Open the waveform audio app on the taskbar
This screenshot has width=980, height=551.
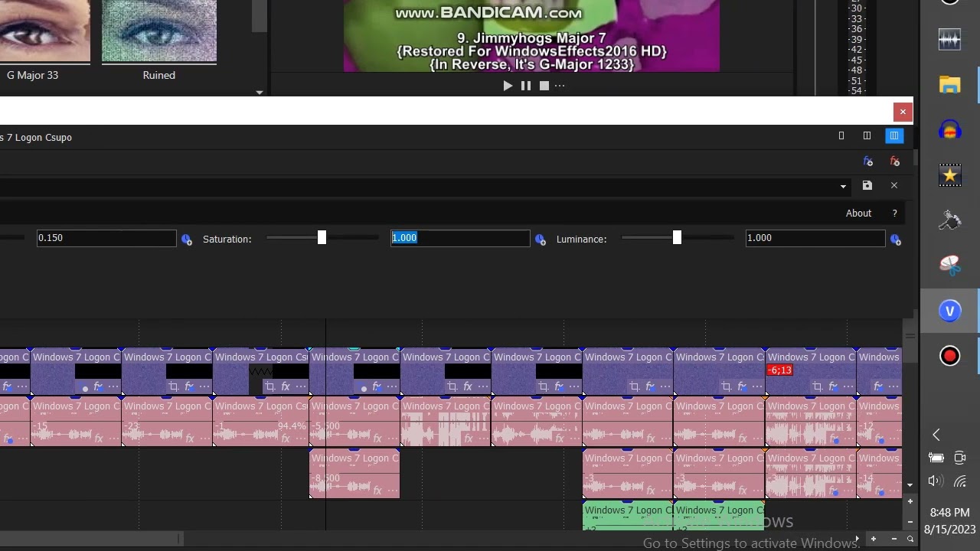950,40
